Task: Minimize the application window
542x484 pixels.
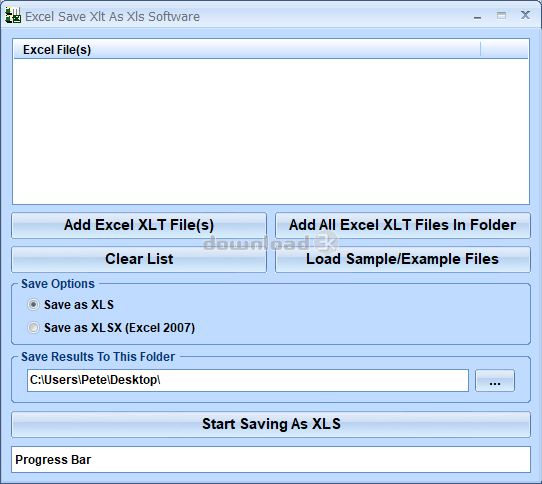Action: point(478,16)
